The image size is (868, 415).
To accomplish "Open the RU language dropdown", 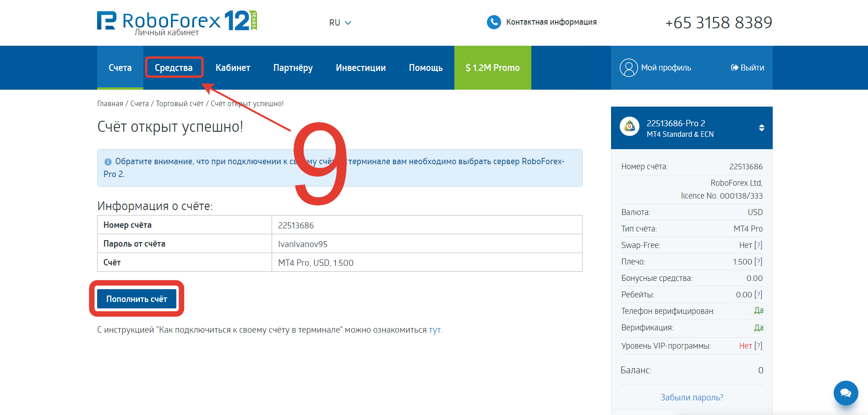I will point(340,22).
